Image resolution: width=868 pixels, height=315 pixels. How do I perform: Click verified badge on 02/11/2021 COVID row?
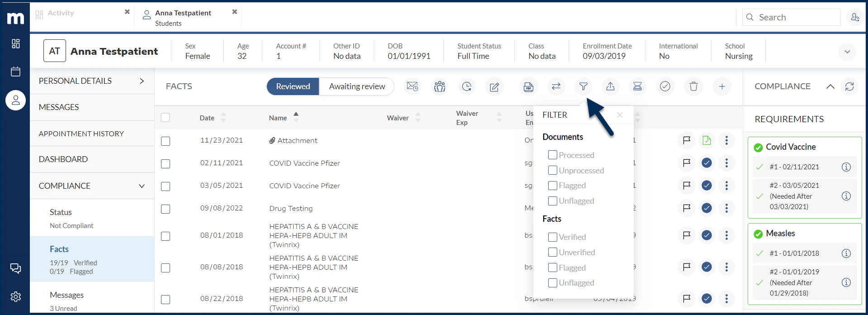point(707,163)
